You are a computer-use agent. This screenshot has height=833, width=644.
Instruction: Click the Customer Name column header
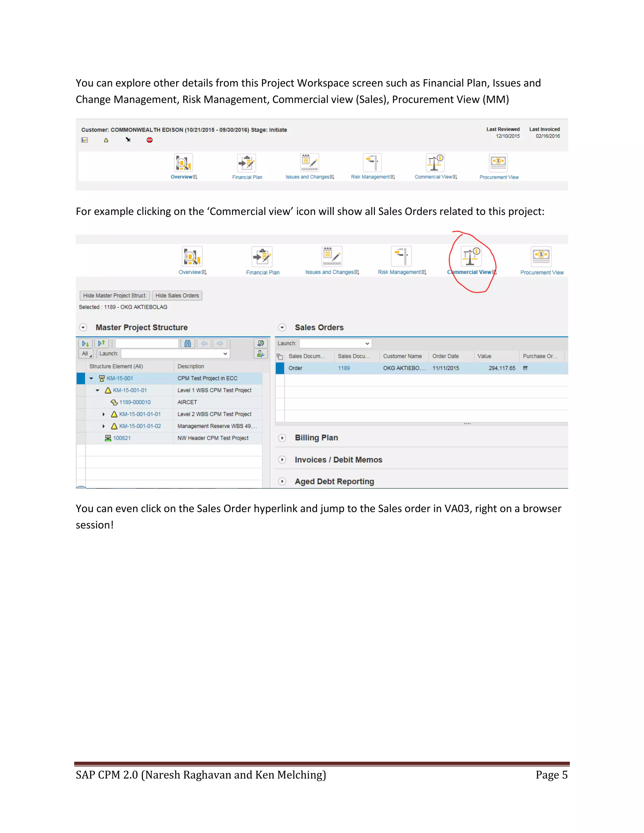click(x=404, y=356)
